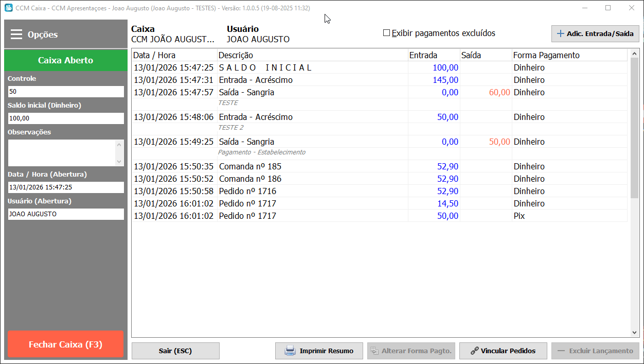Open the hamburger Opções menu icon
The width and height of the screenshot is (644, 364).
click(x=16, y=34)
